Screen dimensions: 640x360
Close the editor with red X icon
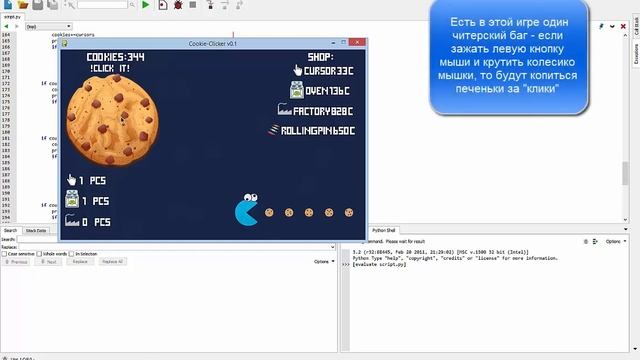coord(623,26)
